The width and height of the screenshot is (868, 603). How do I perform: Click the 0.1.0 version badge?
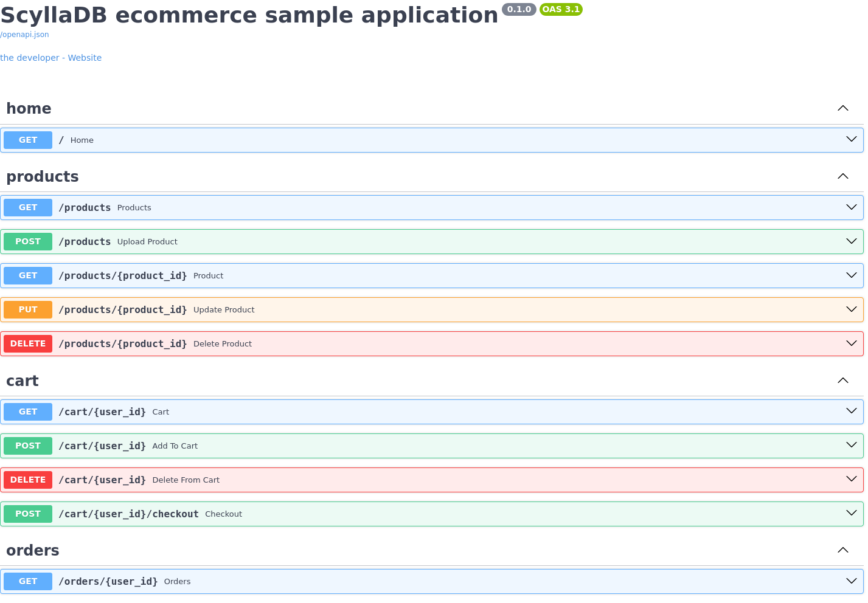click(x=519, y=9)
